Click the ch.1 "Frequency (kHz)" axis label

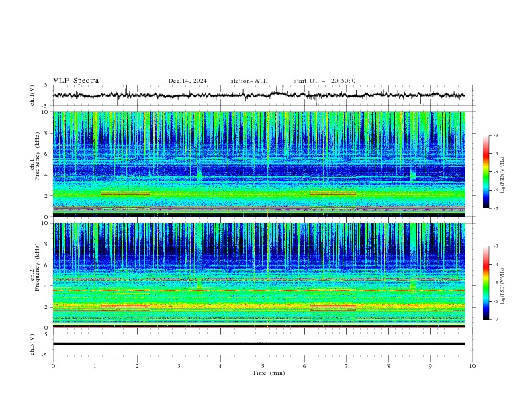coord(38,156)
